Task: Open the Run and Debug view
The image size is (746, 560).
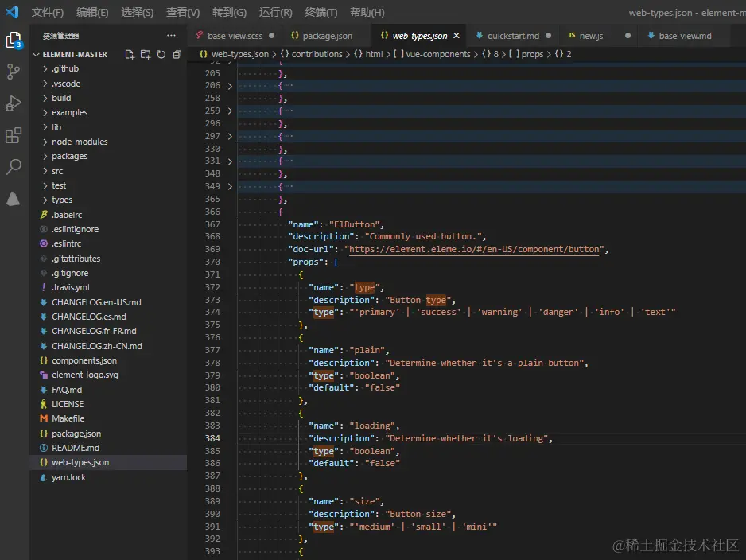Action: (14, 103)
